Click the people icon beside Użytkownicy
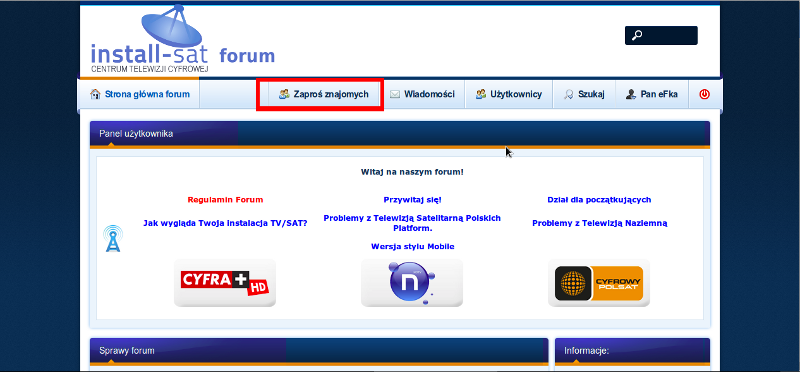 coord(481,94)
